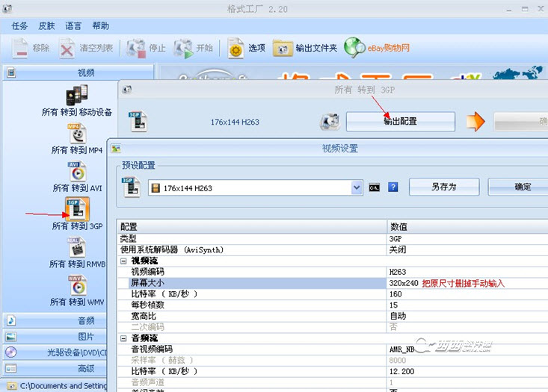Click the 数值 column header
This screenshot has width=548, height=392.
467,227
